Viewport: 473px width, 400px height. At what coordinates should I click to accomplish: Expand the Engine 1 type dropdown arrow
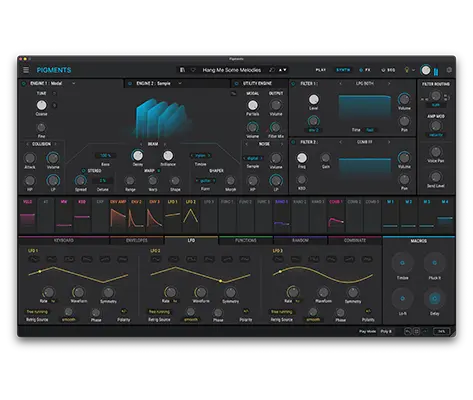74,83
